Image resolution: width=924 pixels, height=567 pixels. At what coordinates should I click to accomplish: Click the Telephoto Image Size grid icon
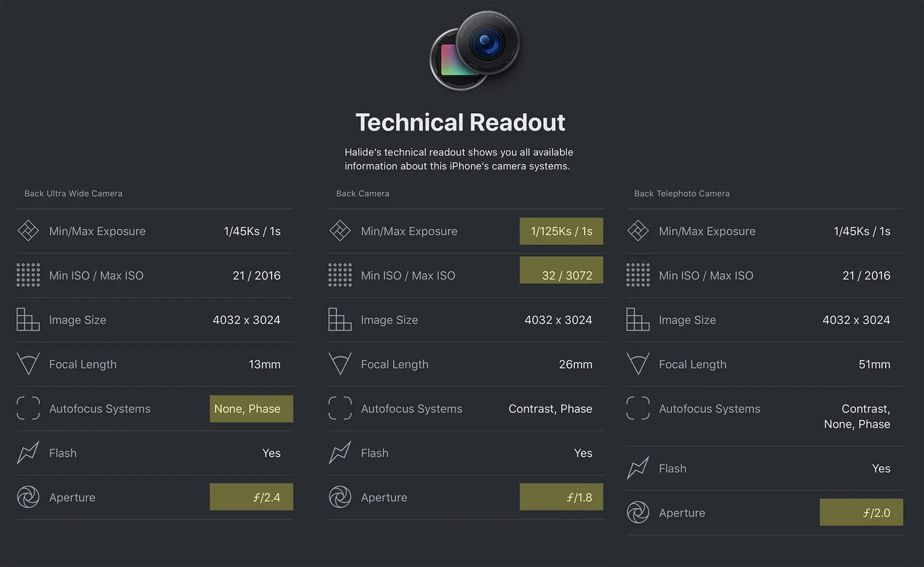tap(638, 320)
